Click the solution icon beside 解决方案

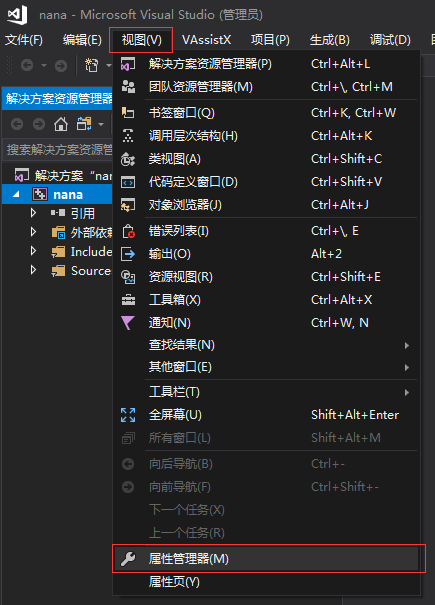point(22,175)
